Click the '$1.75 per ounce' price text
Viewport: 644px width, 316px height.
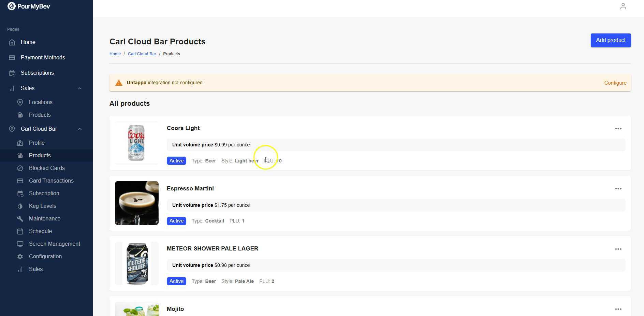[232, 205]
